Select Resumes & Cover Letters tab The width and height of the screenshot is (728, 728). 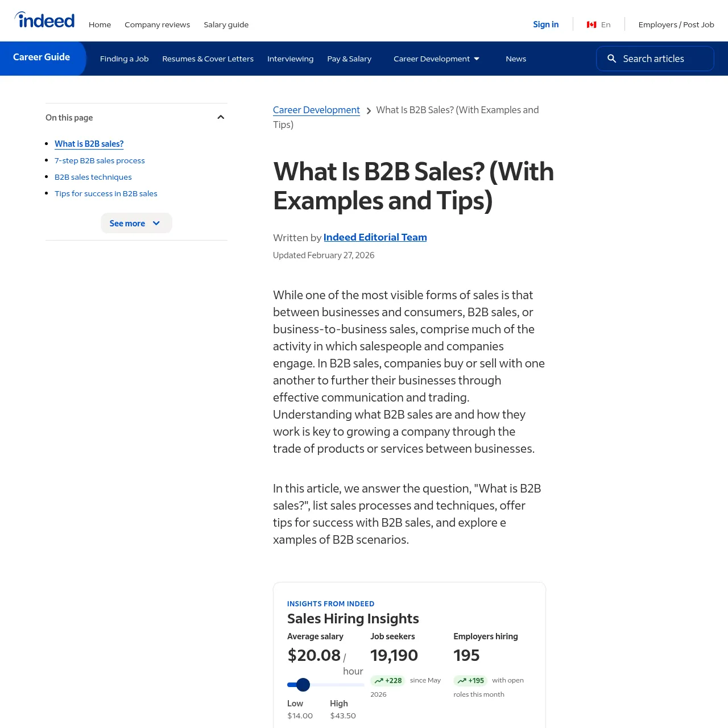click(208, 59)
